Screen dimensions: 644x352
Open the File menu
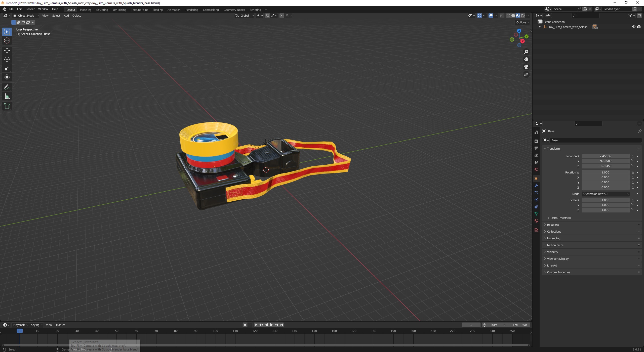pyautogui.click(x=11, y=9)
